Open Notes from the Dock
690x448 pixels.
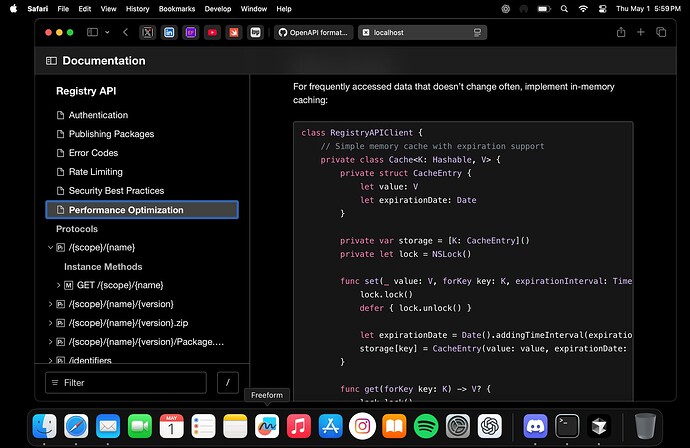point(235,426)
